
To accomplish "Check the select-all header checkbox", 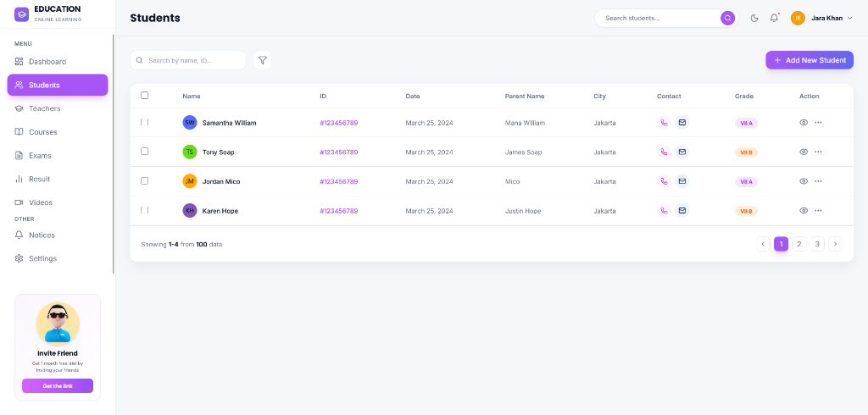I will [x=144, y=96].
